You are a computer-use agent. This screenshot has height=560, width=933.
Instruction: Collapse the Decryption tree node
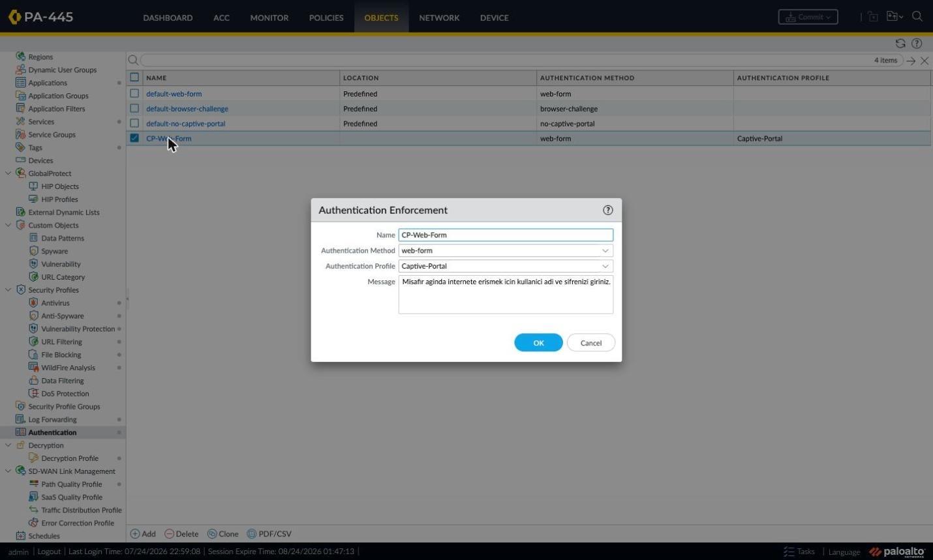(8, 445)
